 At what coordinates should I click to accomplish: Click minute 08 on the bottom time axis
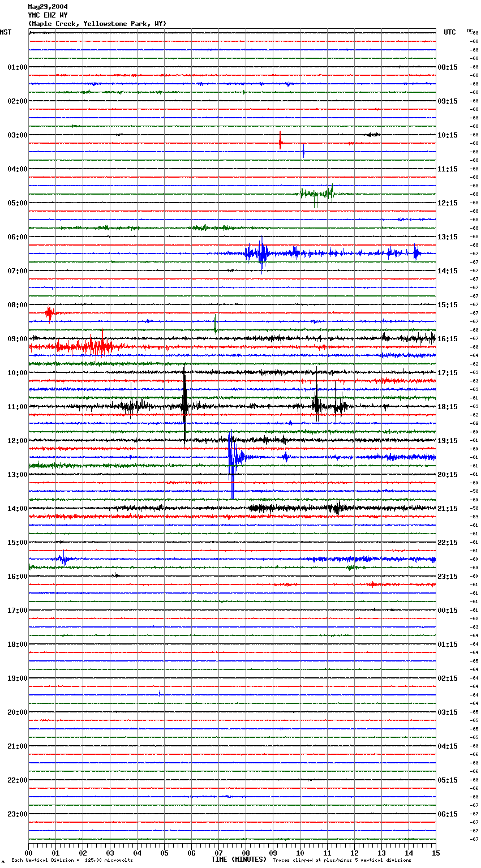pyautogui.click(x=246, y=852)
